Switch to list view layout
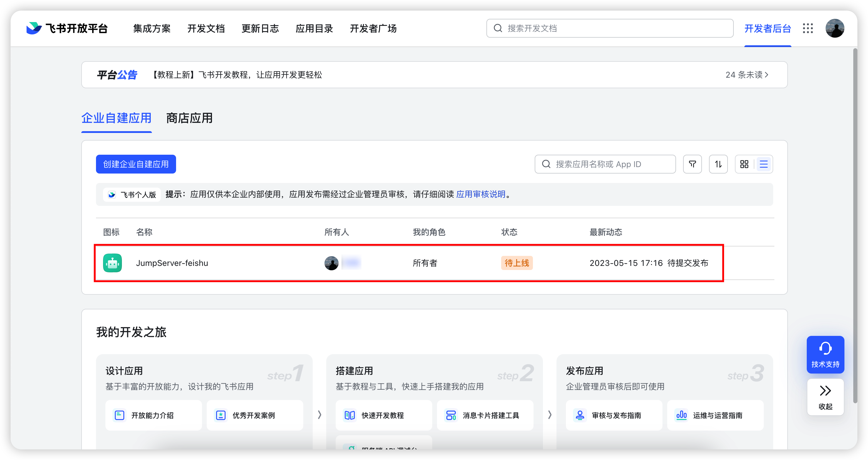868x460 pixels. (763, 164)
